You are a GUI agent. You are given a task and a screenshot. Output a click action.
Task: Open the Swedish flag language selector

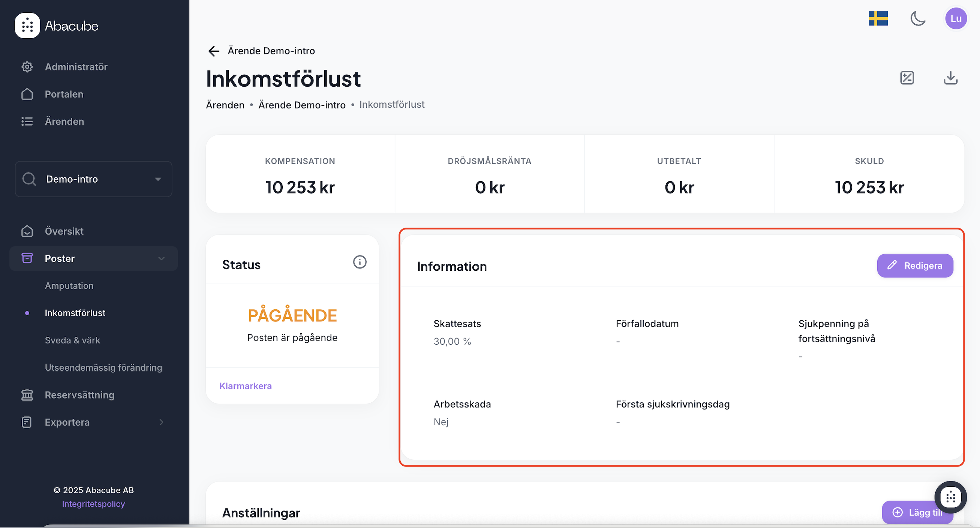click(878, 18)
